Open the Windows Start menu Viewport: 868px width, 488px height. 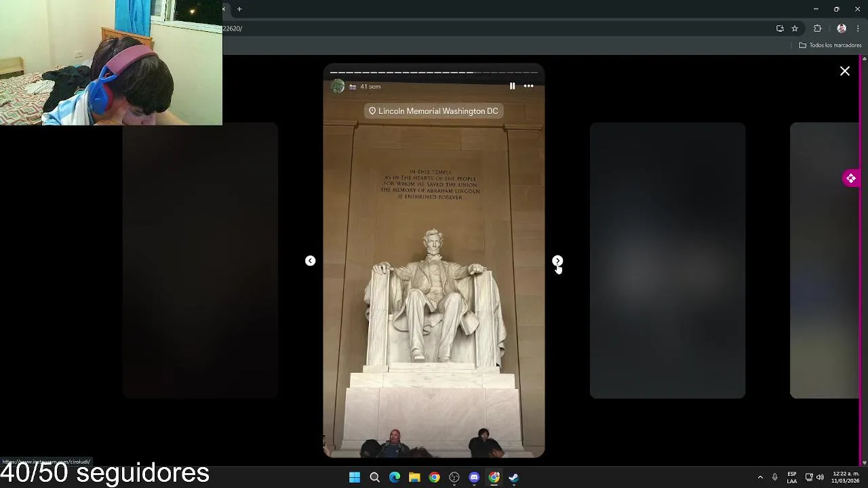[355, 477]
